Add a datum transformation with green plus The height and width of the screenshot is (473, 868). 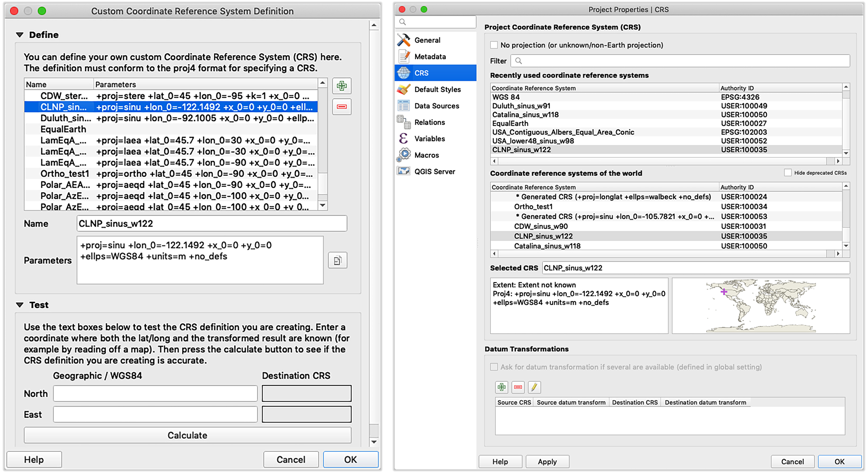point(502,387)
